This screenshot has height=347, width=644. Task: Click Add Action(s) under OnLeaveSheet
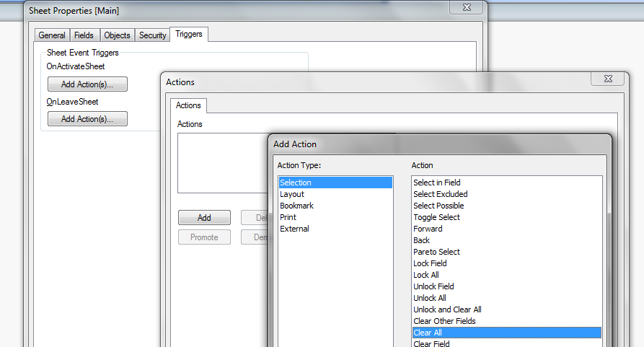click(87, 119)
